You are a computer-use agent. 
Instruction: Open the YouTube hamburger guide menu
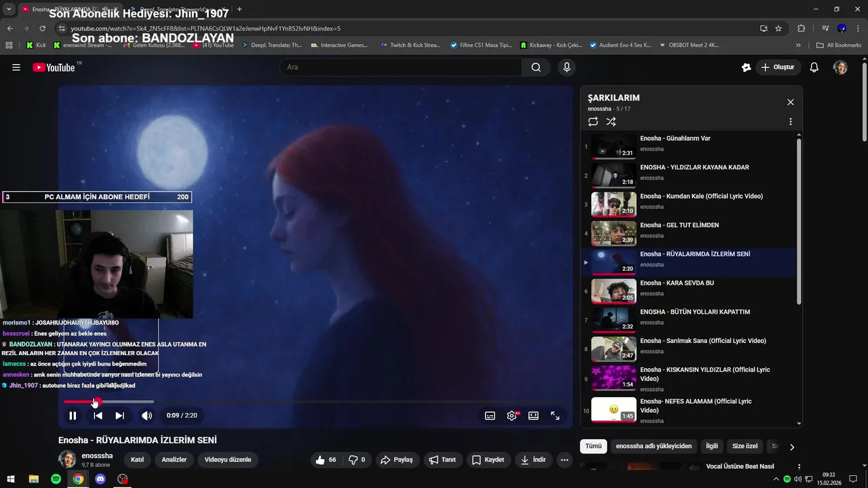tap(16, 67)
